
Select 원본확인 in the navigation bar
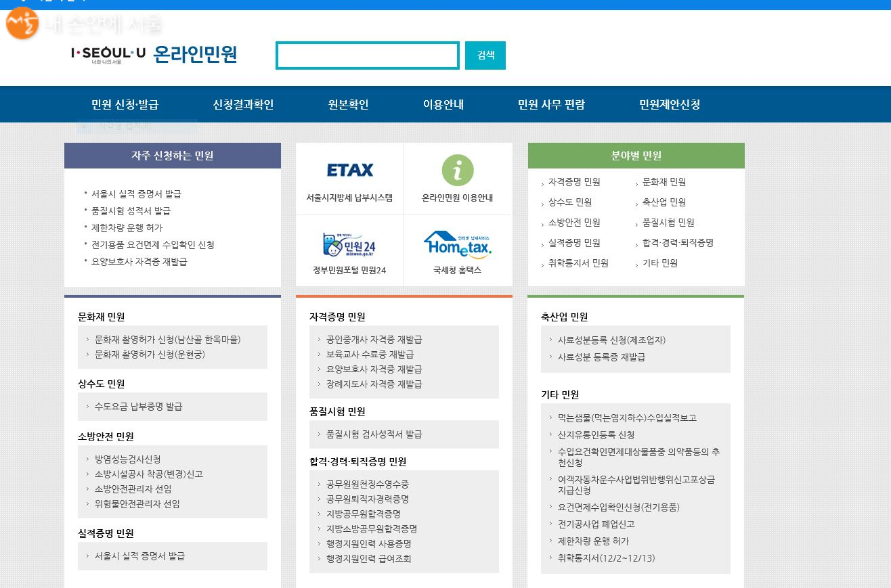click(348, 104)
